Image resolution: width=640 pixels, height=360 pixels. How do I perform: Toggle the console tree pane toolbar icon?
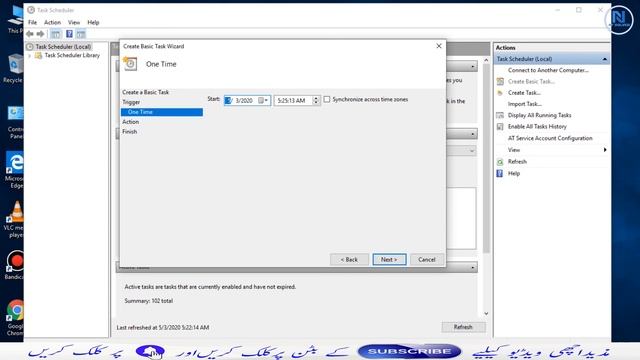pos(56,34)
